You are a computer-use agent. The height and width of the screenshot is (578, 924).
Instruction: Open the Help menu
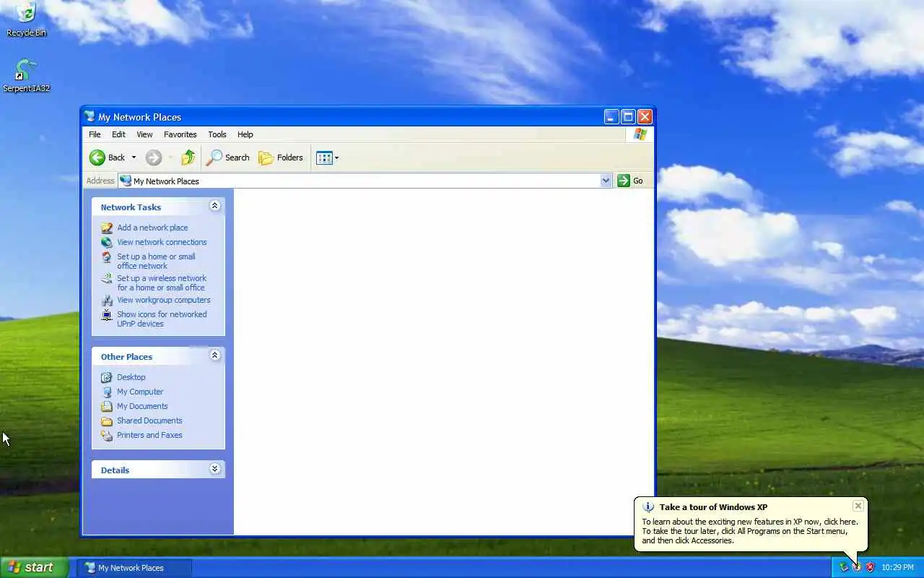[x=245, y=134]
